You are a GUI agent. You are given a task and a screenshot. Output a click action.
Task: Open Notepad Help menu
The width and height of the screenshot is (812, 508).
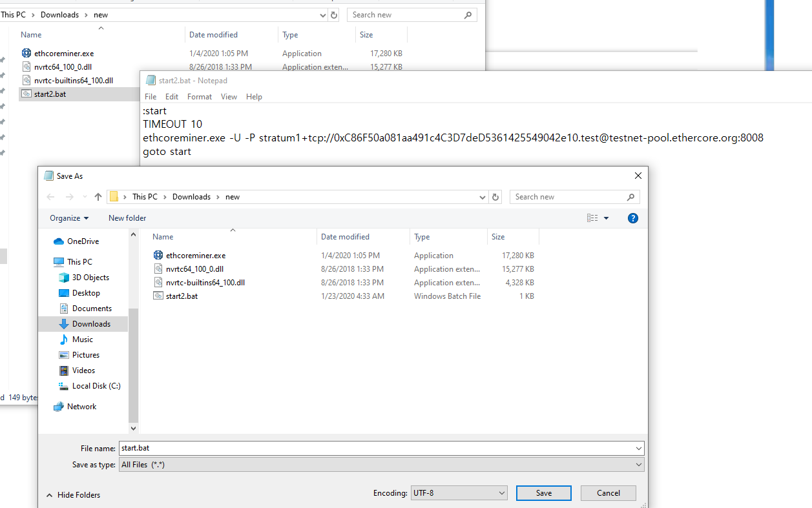click(x=255, y=97)
